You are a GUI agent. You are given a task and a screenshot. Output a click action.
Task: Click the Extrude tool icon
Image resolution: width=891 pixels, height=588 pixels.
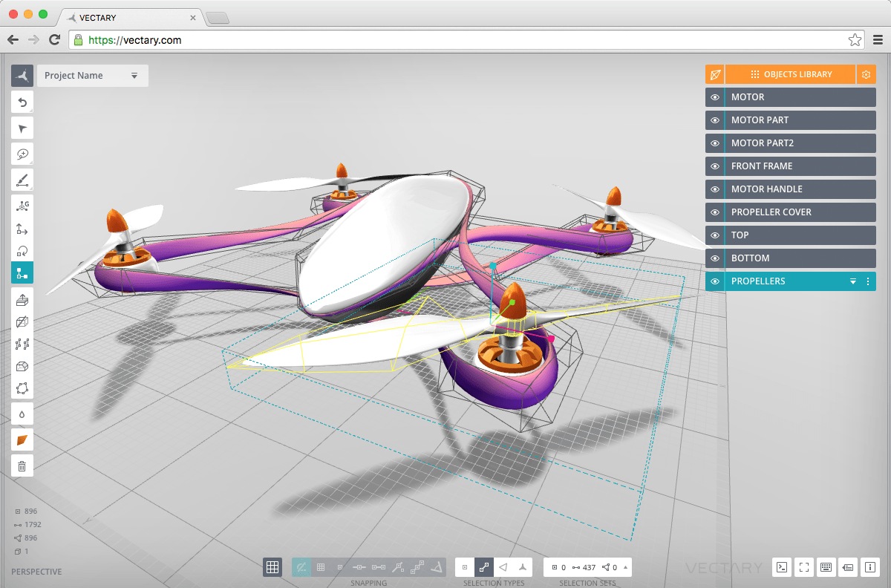tap(22, 300)
